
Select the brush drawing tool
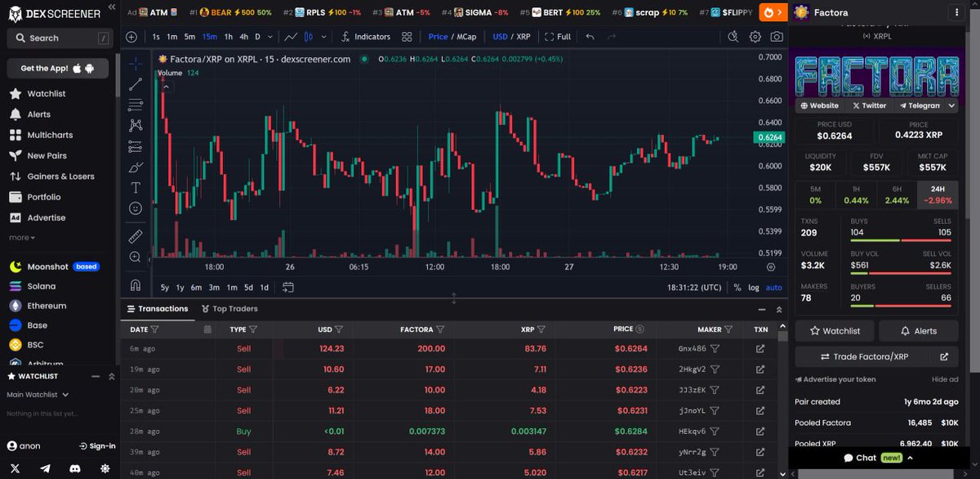tap(136, 167)
